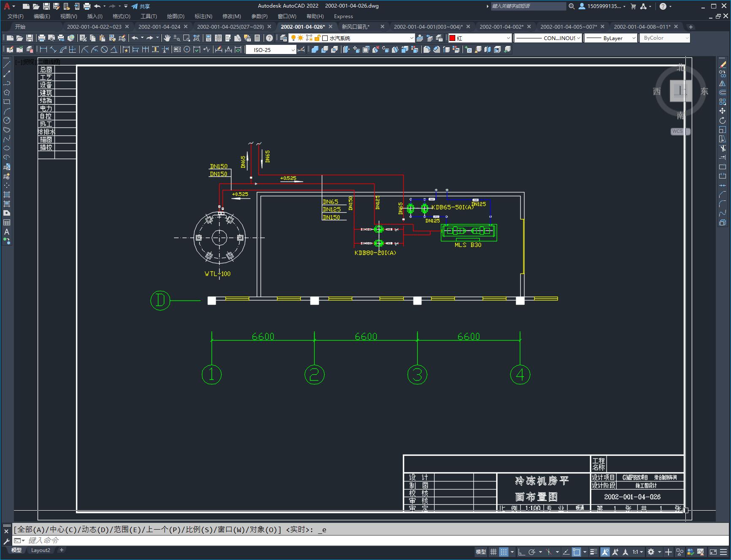Viewport: 731px width, 560px height.
Task: Toggle 2D object snap in status bar
Action: (x=576, y=552)
